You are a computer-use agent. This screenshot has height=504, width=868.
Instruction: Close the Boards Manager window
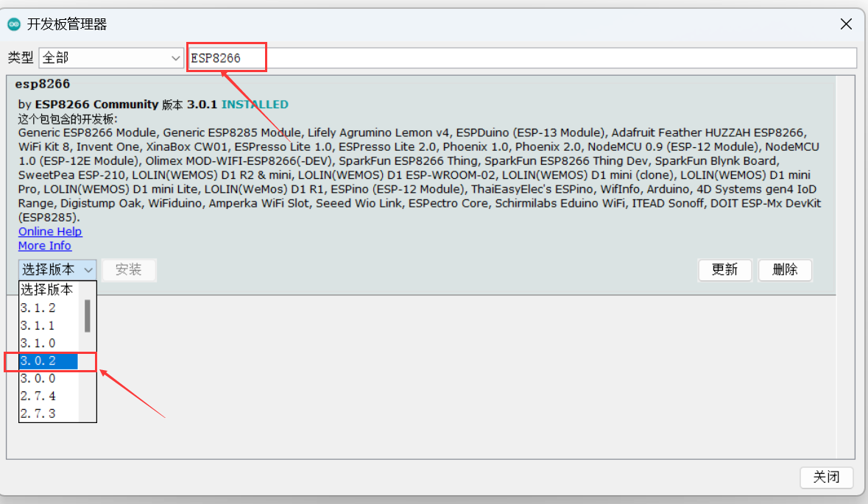[x=846, y=24]
